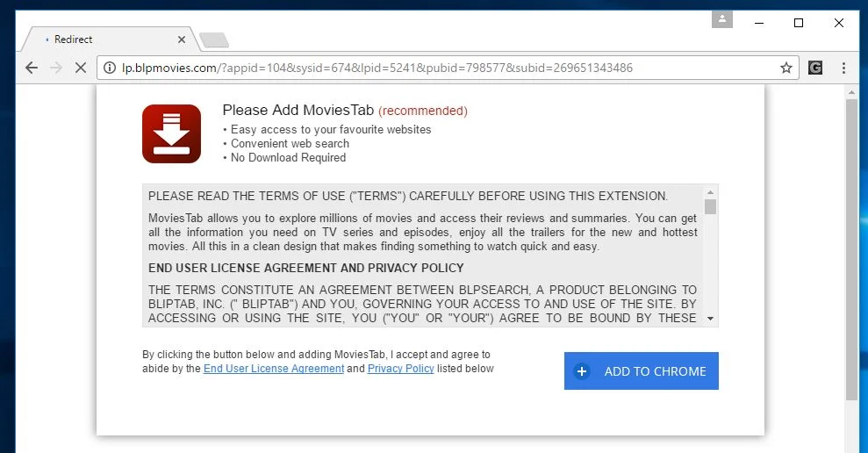Click 'END USER LICENSE AGREEMENT AND PRIVACY POLICY' heading
The width and height of the screenshot is (868, 453).
coord(306,268)
